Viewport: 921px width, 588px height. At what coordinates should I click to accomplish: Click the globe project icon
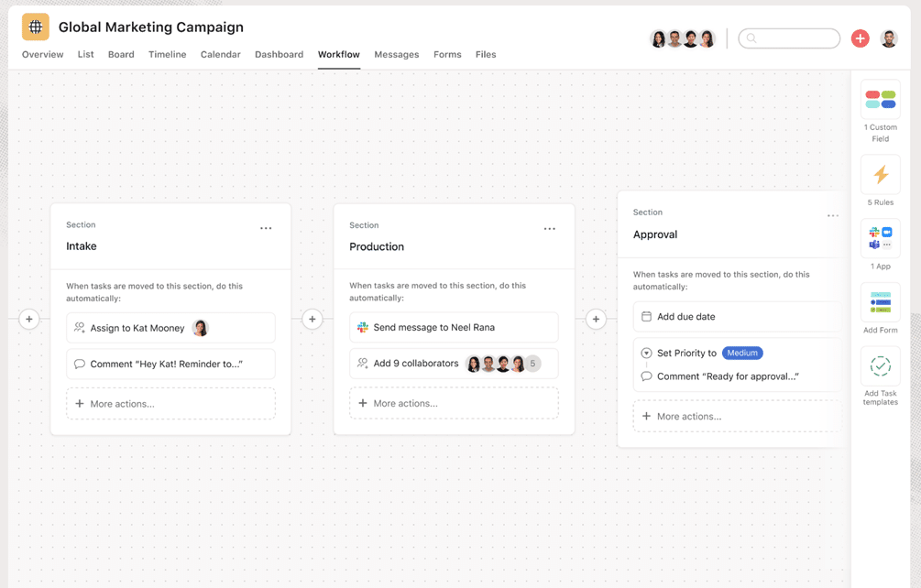pyautogui.click(x=36, y=27)
